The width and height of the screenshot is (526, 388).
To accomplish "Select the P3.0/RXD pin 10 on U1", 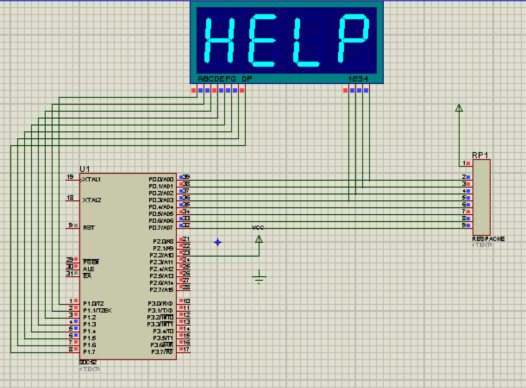I will pyautogui.click(x=184, y=302).
